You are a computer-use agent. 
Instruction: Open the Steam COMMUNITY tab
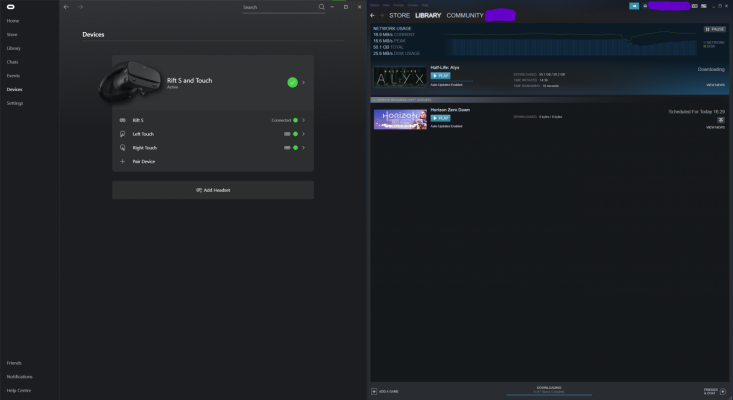point(465,15)
